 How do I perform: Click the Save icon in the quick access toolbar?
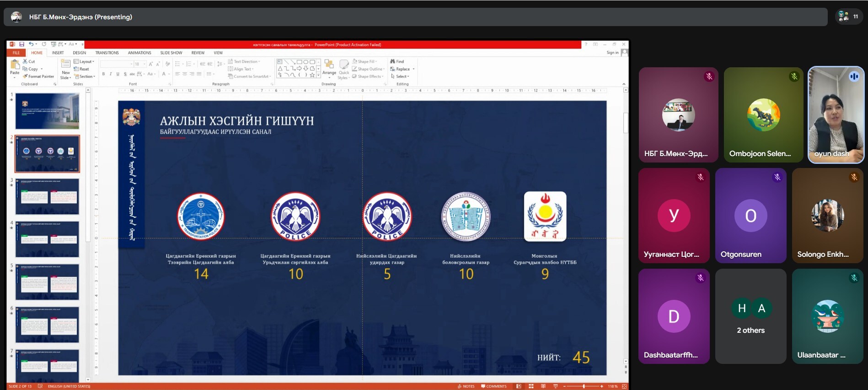pos(21,44)
